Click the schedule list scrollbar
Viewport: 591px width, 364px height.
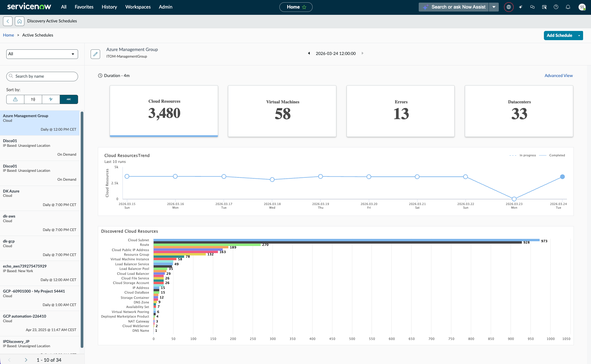[82, 229]
